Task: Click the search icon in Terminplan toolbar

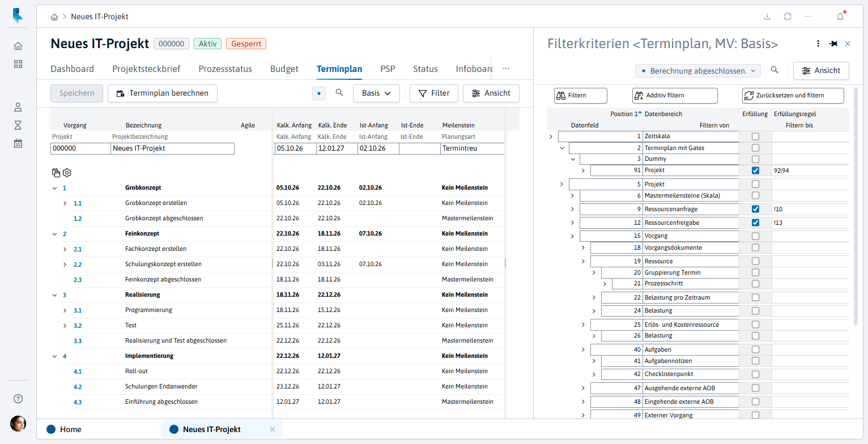Action: point(339,93)
